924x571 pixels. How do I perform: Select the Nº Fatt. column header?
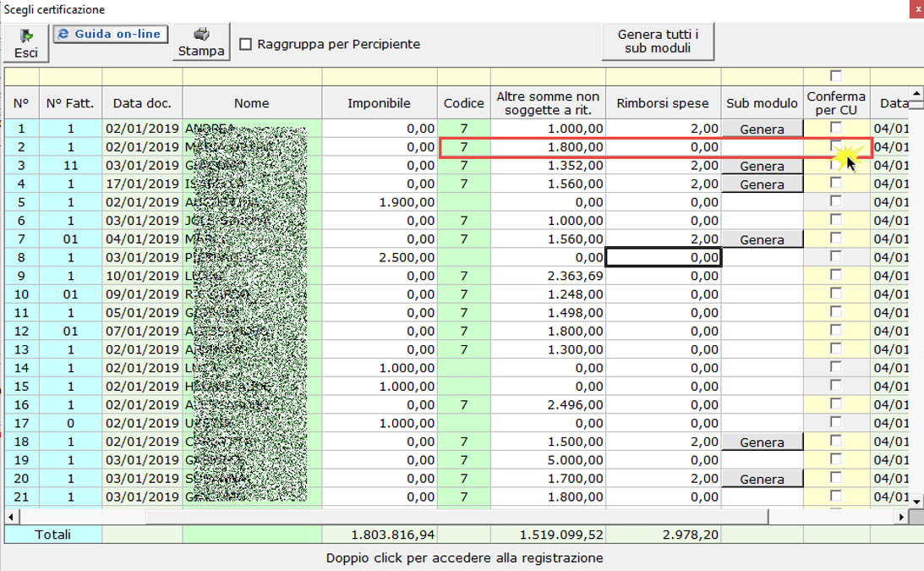pyautogui.click(x=70, y=103)
